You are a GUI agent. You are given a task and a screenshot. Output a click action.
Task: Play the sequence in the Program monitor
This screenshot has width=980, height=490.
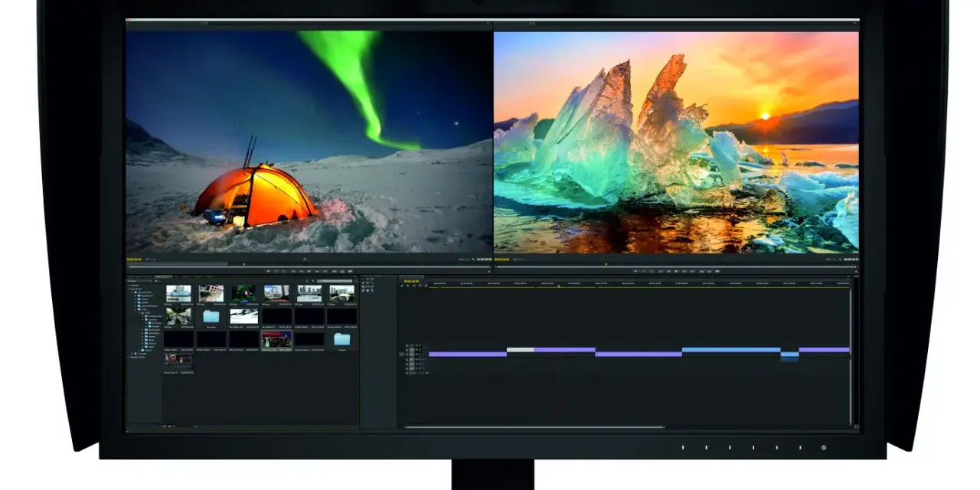point(676,271)
